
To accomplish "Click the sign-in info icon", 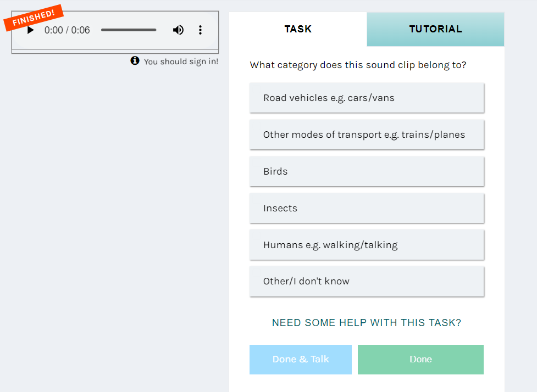I will coord(135,60).
